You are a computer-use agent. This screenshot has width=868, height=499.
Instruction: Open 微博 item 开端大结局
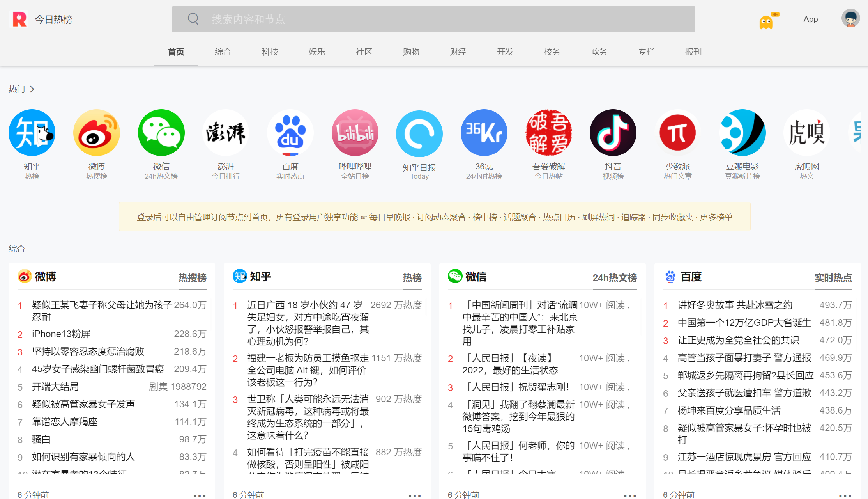pyautogui.click(x=55, y=387)
